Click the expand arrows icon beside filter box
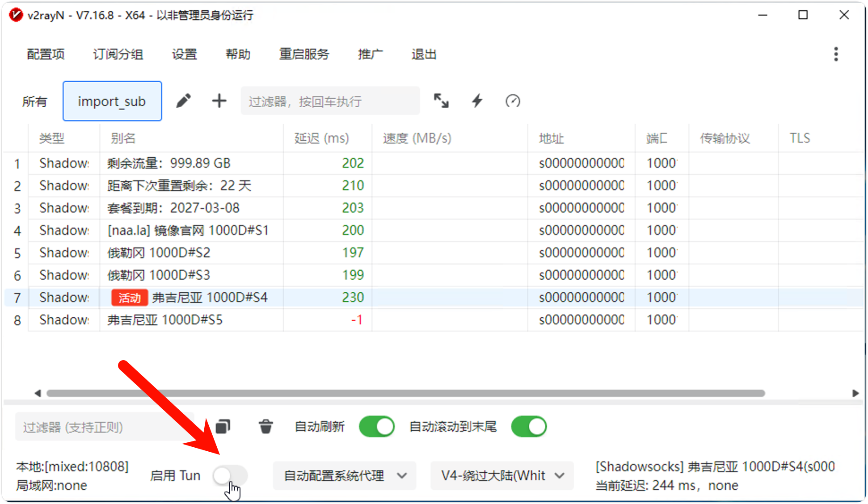Viewport: 868px width, 504px height. 441,101
